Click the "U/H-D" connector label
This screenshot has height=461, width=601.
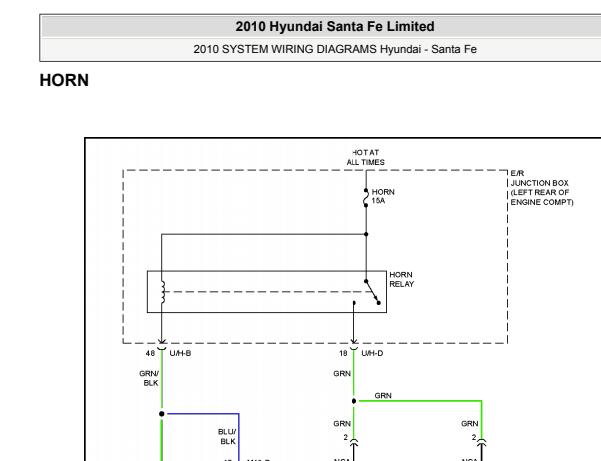click(x=372, y=353)
